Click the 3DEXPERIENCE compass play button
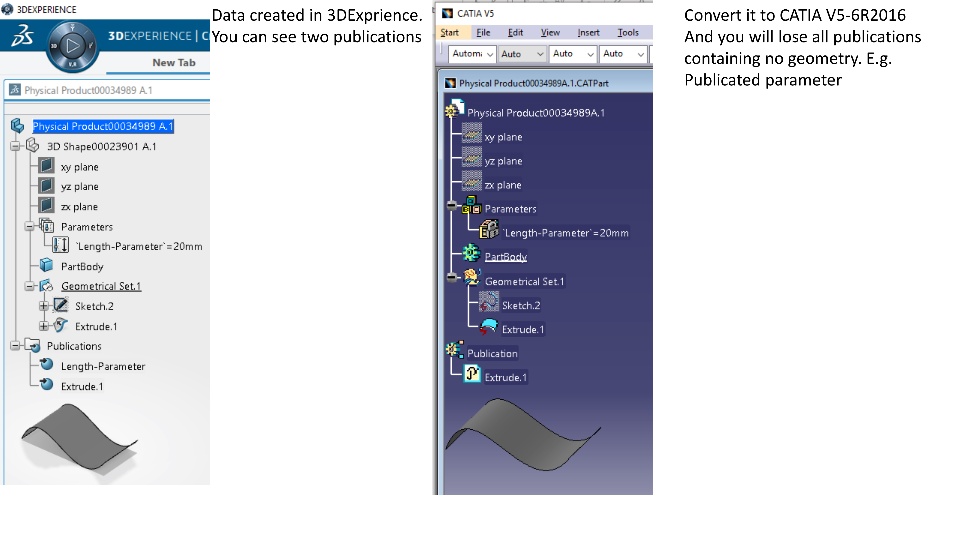Viewport: 960px width, 540px height. point(72,45)
